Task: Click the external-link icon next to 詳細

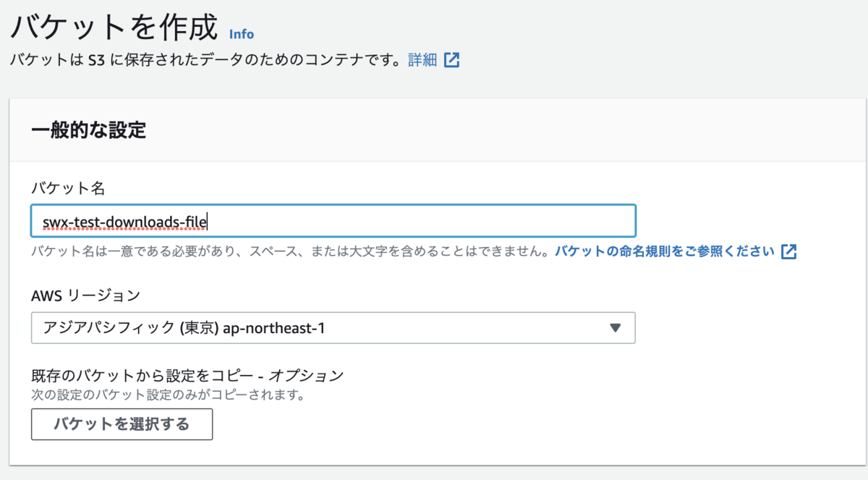Action: tap(452, 60)
